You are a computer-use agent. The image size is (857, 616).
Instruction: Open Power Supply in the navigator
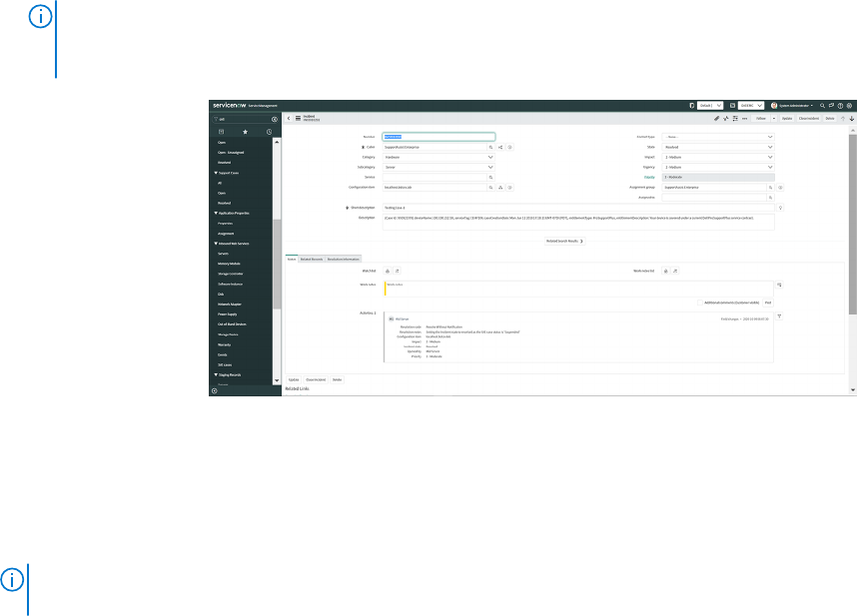pyautogui.click(x=228, y=314)
